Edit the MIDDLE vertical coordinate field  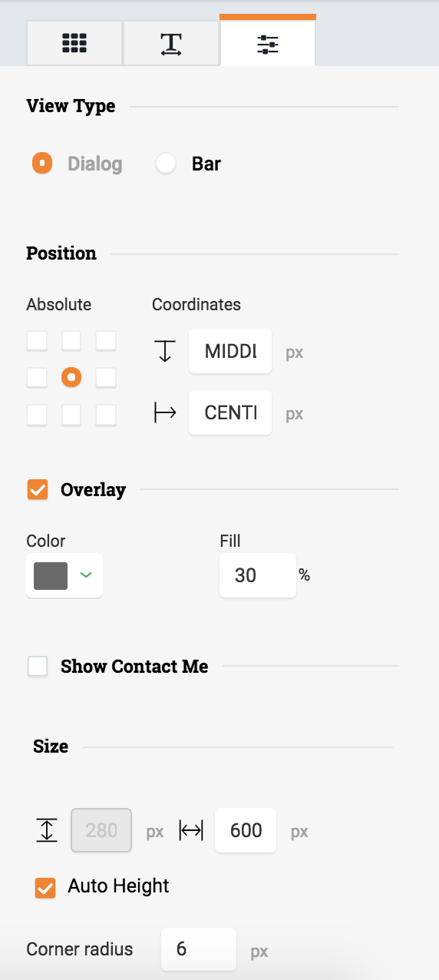coord(230,352)
